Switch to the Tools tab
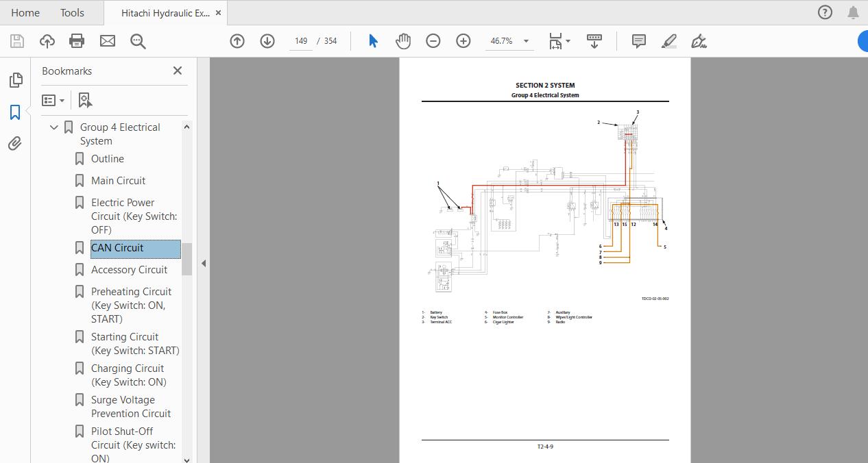 point(72,12)
